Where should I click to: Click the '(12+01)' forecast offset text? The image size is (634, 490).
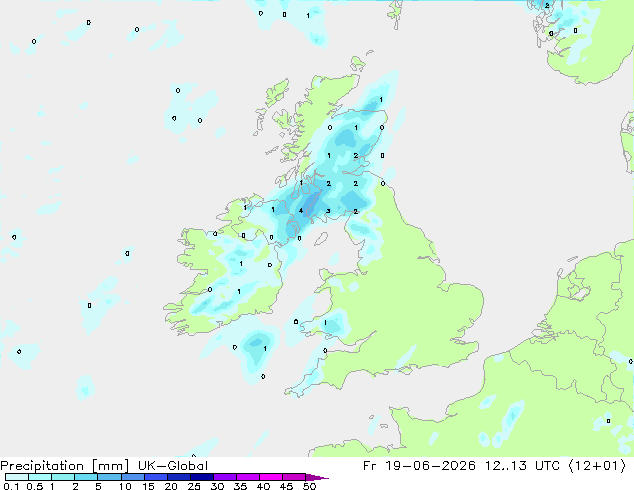pyautogui.click(x=597, y=466)
